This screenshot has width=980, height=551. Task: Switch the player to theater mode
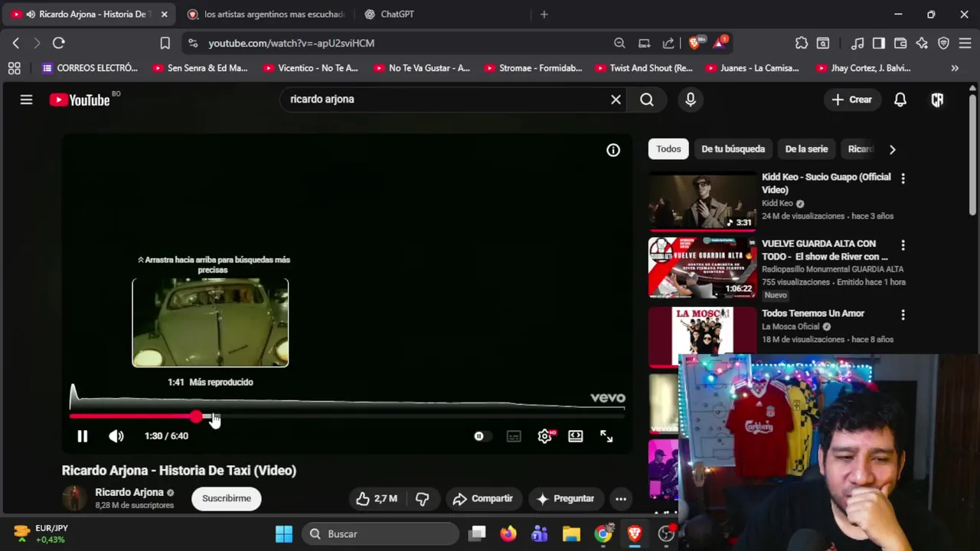(576, 436)
